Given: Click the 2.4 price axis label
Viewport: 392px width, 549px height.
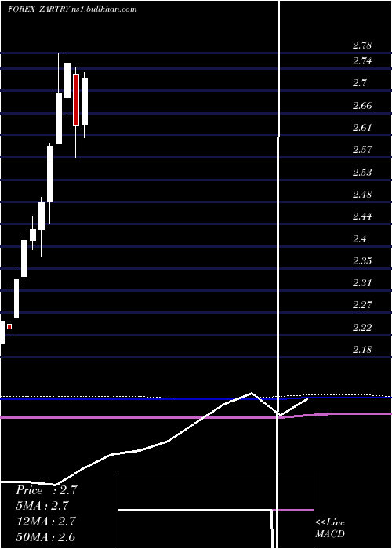Looking at the screenshot, I should [x=359, y=238].
